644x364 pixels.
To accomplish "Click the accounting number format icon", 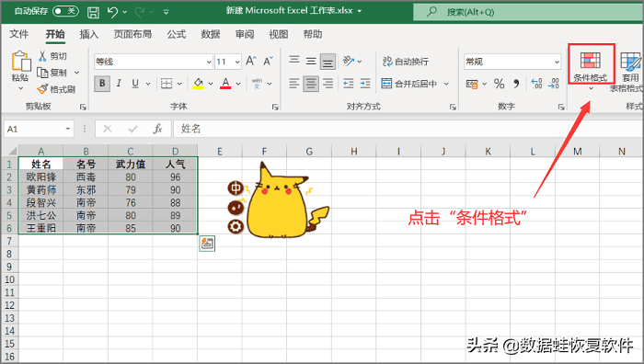I will [472, 85].
